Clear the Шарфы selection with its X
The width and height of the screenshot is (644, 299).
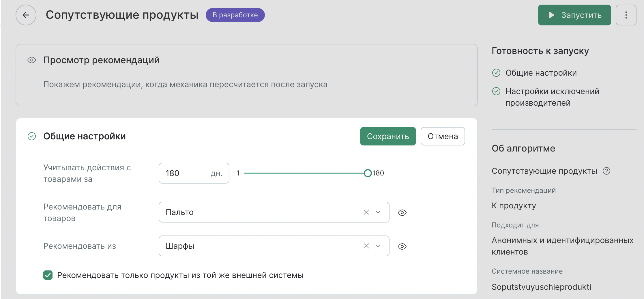366,246
